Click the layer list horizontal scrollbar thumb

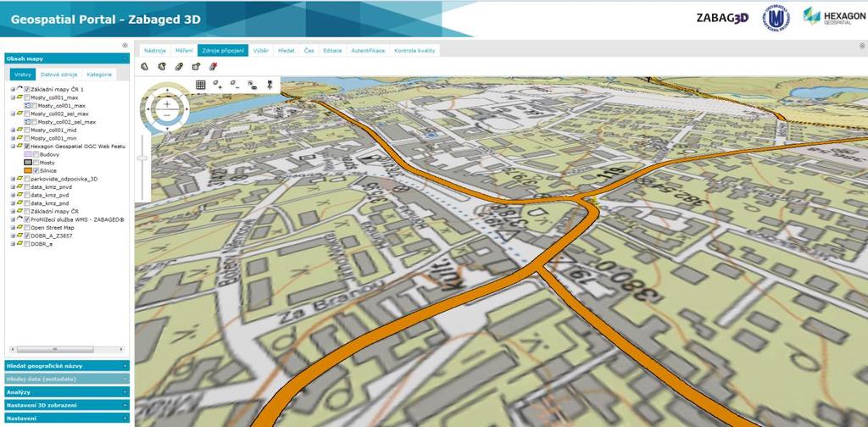55,350
